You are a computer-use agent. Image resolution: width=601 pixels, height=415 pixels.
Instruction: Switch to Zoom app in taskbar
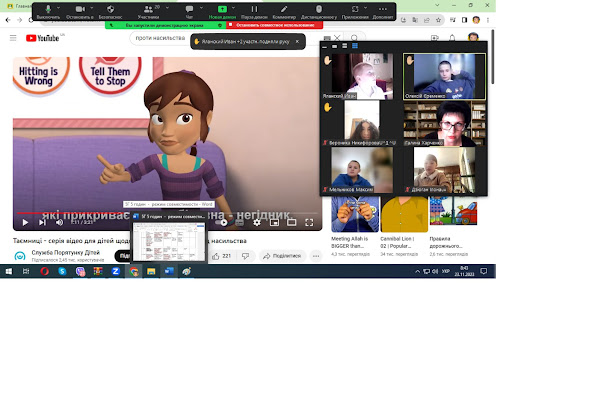coord(115,272)
